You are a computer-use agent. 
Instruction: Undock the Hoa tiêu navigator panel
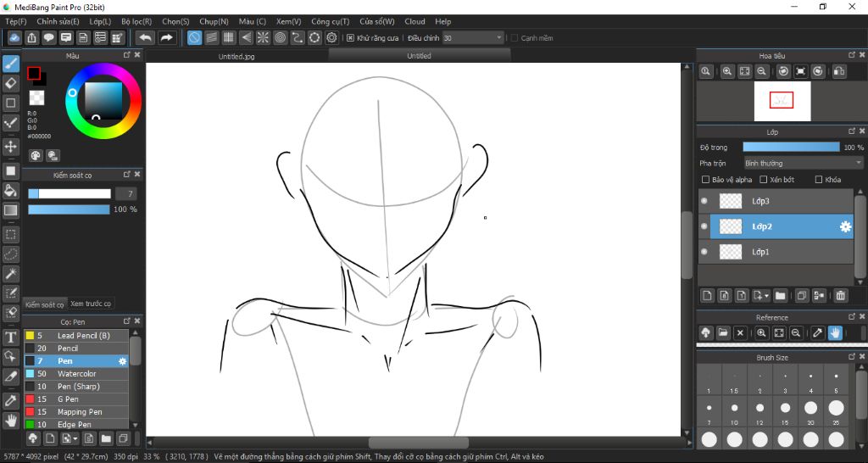pyautogui.click(x=852, y=55)
